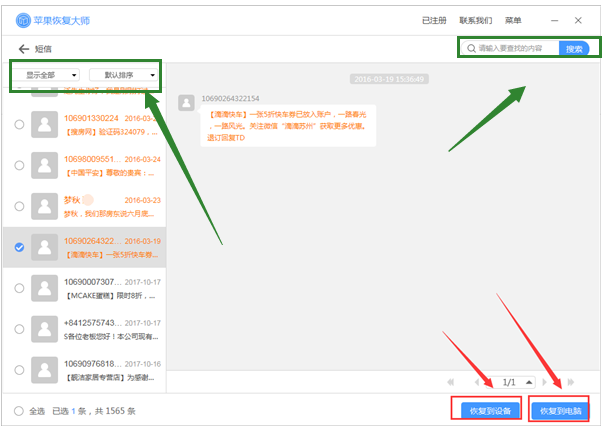Select radio for 中国平安 message
The height and width of the screenshot is (429, 603).
pyautogui.click(x=19, y=165)
